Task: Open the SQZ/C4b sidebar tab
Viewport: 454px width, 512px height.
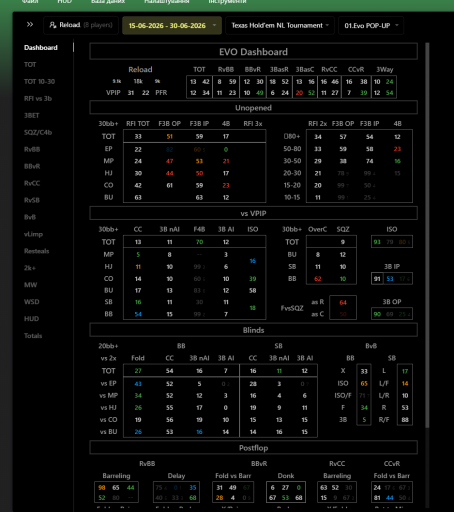Action: coord(38,133)
